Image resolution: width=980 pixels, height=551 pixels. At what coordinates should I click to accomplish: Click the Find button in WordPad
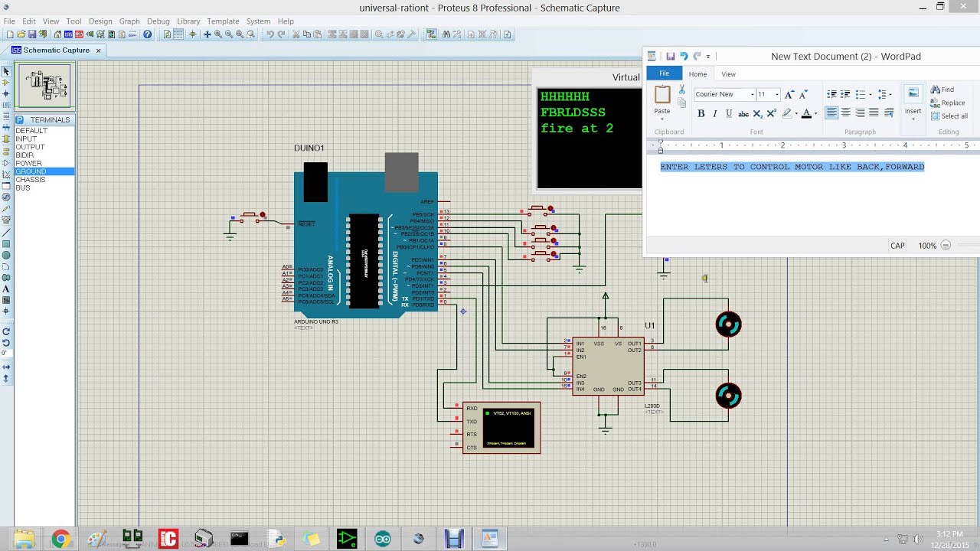(942, 90)
